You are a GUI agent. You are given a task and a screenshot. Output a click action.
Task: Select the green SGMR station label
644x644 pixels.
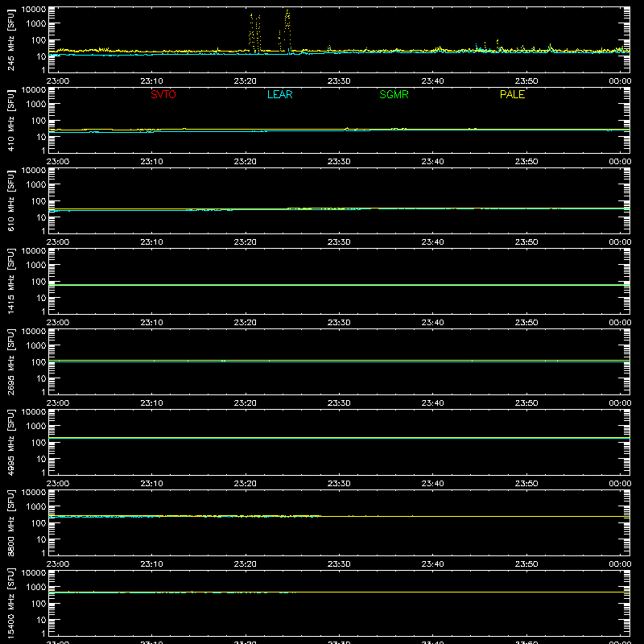(394, 94)
